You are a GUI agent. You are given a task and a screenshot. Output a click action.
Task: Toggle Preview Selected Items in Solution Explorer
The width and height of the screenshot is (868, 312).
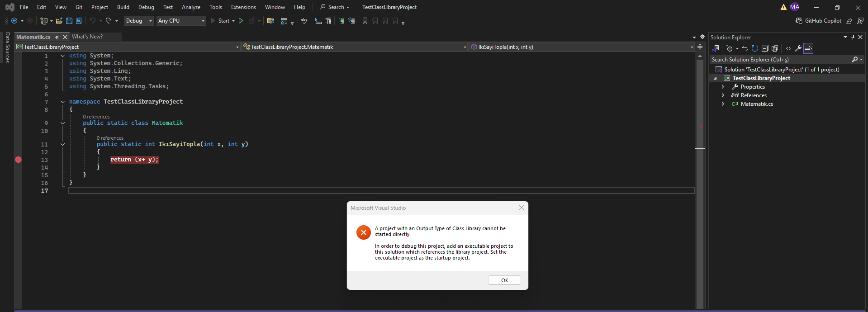[x=808, y=48]
